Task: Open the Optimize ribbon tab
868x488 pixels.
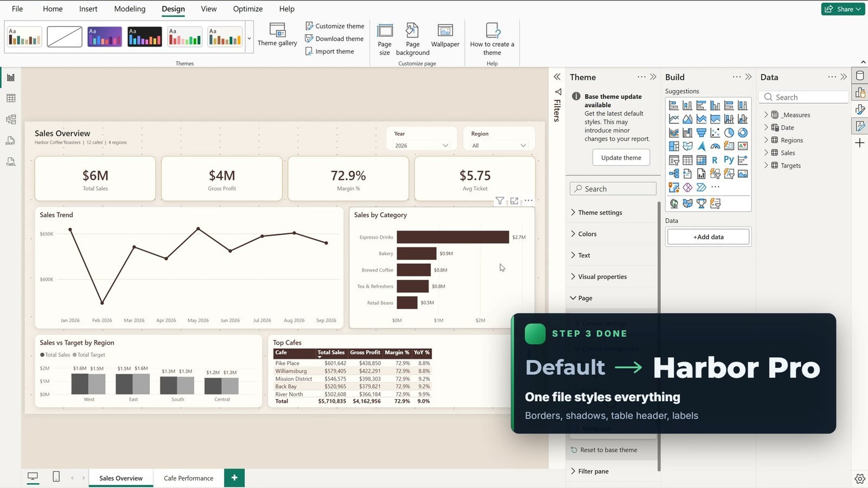Action: click(x=248, y=9)
